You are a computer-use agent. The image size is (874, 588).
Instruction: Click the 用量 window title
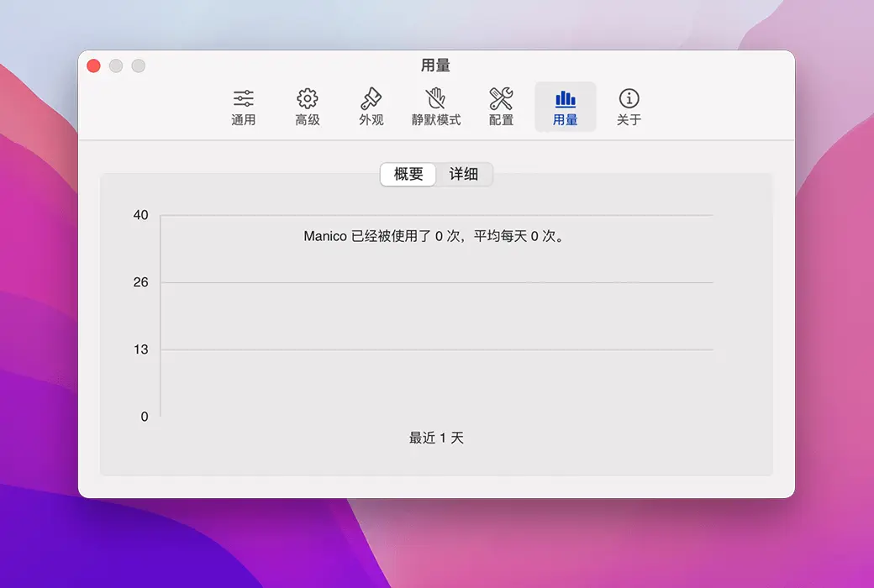435,66
